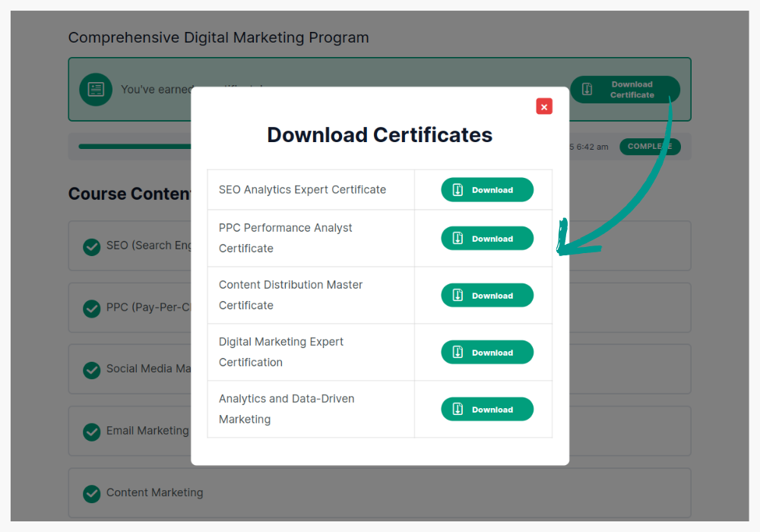The image size is (760, 532).
Task: Click the checkmark icon beside PPC lesson
Action: tap(92, 309)
